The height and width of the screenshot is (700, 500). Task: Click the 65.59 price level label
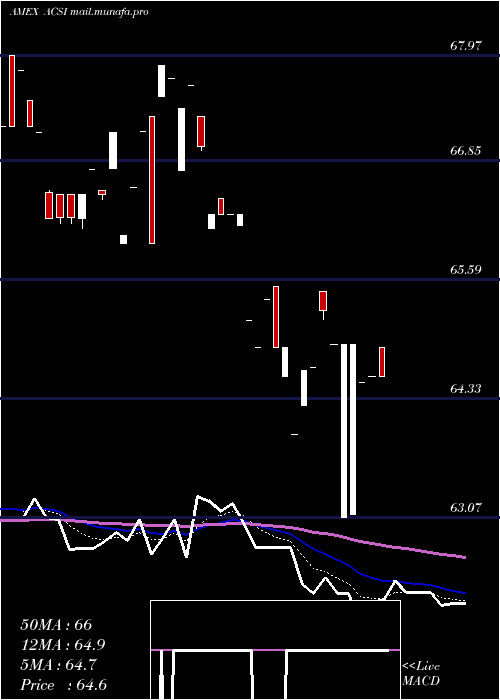tap(466, 270)
